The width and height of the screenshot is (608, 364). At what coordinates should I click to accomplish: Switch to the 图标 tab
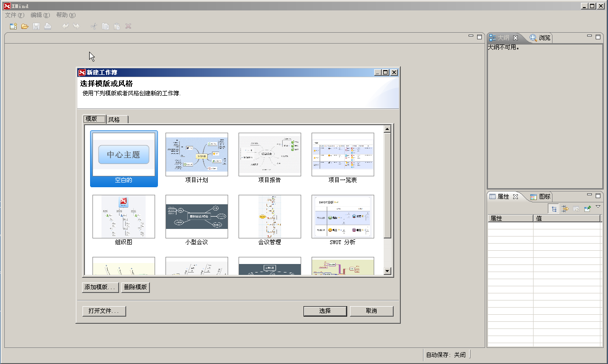[x=540, y=196]
